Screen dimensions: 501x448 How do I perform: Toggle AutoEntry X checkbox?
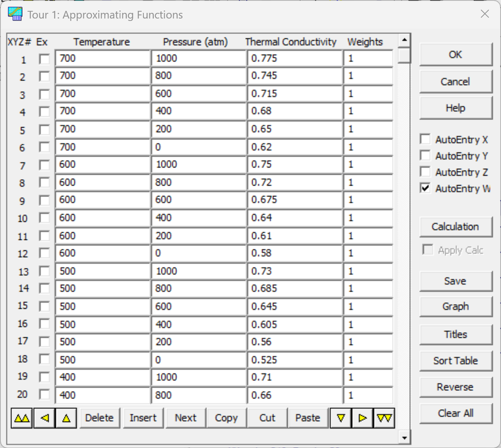pos(425,139)
